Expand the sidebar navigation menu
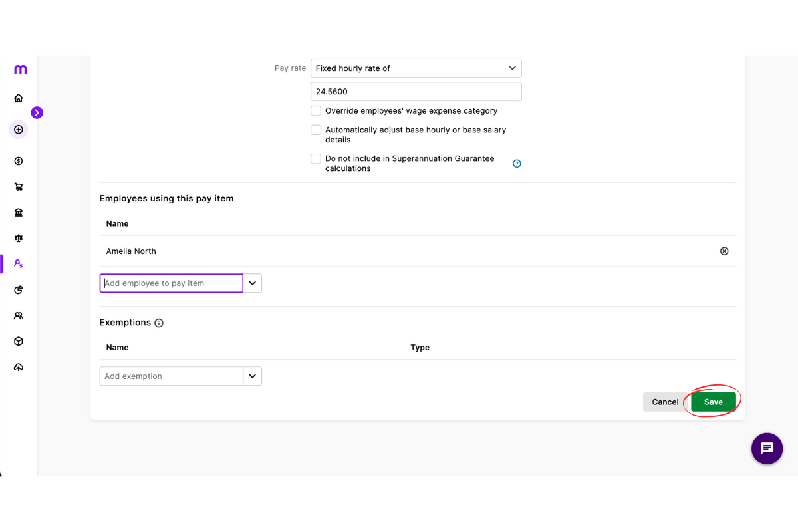The image size is (798, 532). click(37, 113)
